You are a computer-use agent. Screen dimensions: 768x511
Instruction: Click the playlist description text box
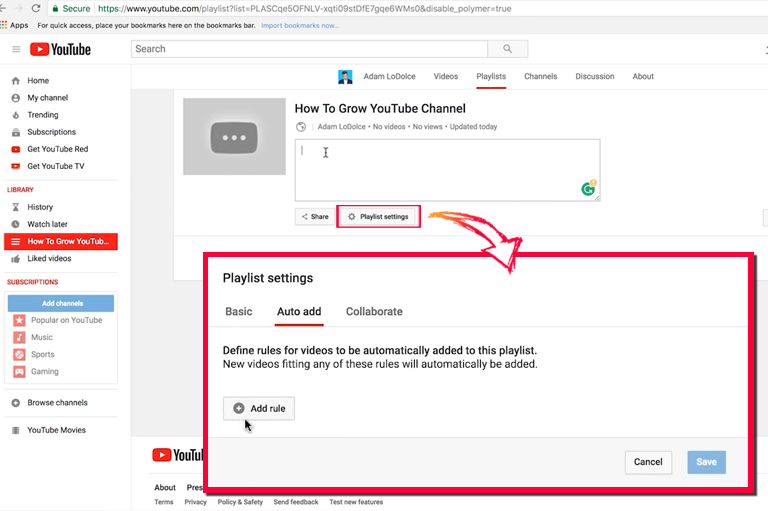447,170
